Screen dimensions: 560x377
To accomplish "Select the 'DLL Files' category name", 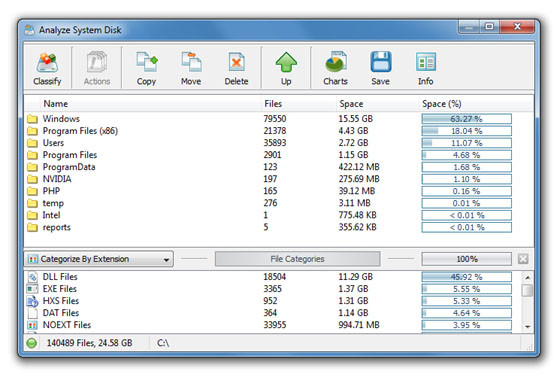I will (60, 277).
